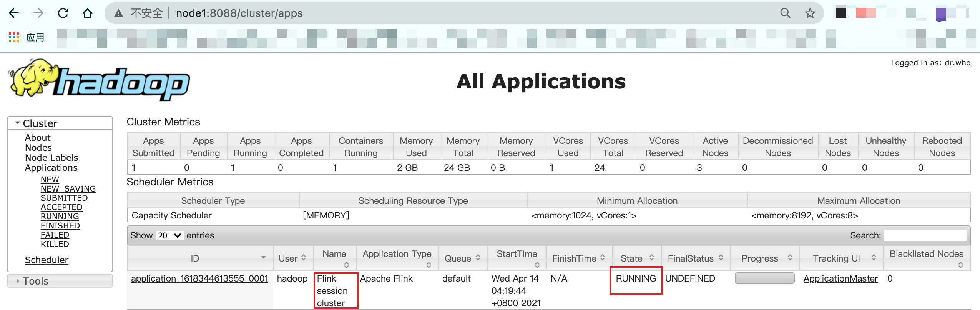
Task: Bookmark page with star icon
Action: point(810,13)
